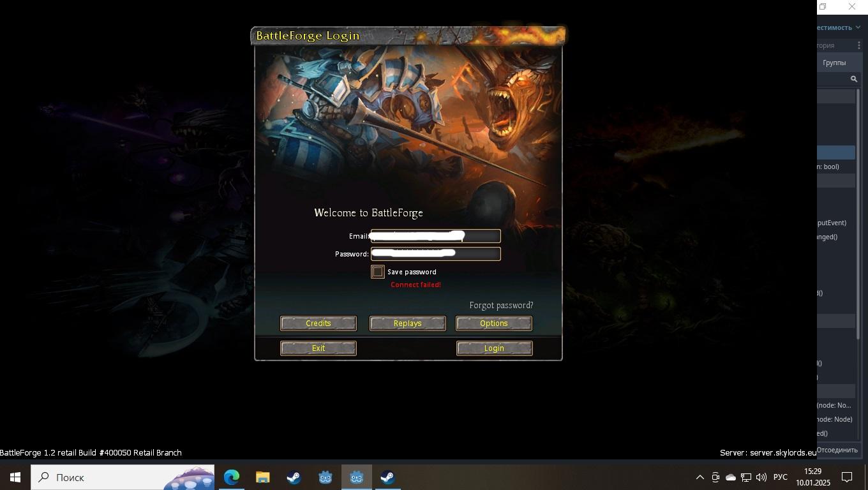Open the Replays button
868x490 pixels.
(x=407, y=323)
